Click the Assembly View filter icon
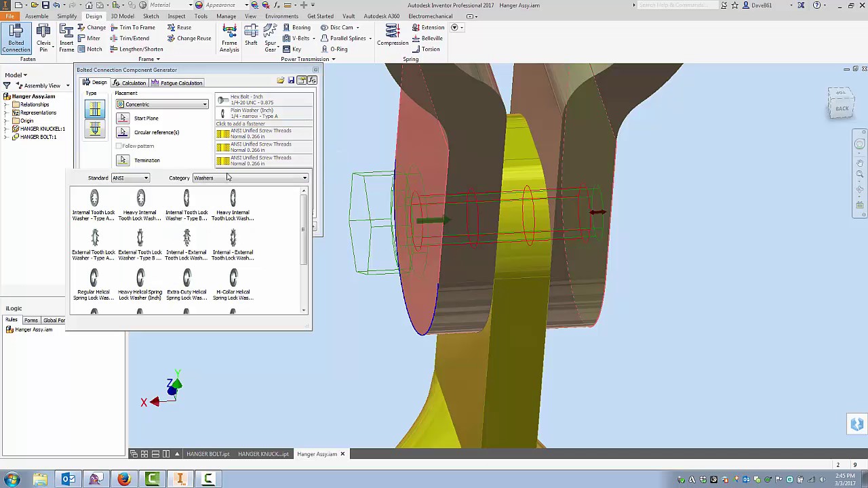 (7, 85)
